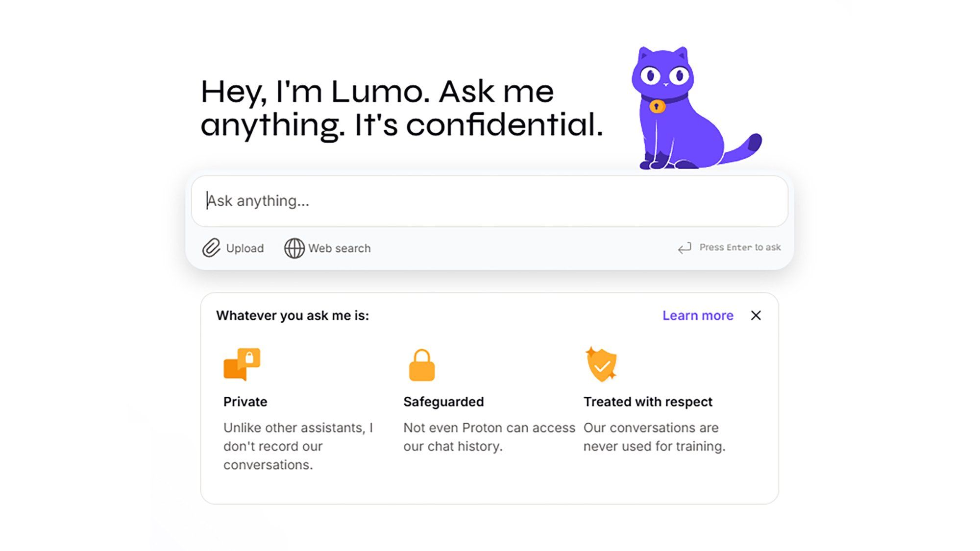Open the Learn more link

pos(698,315)
